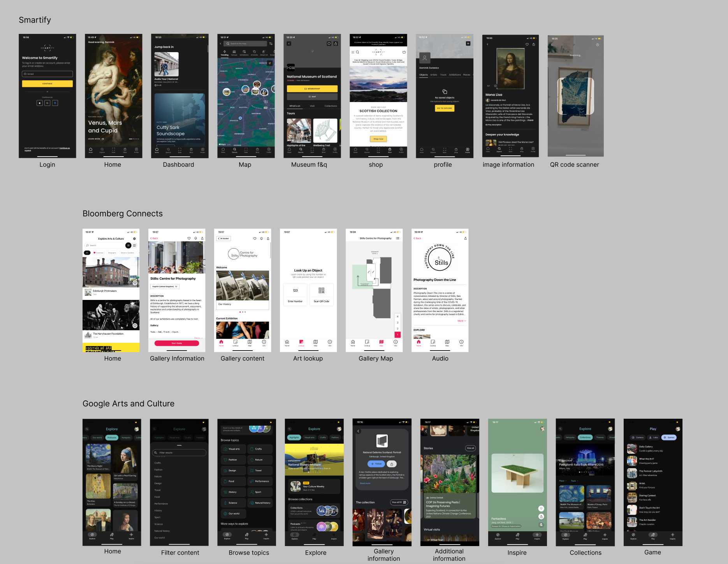Image resolution: width=728 pixels, height=564 pixels.
Task: Tap the help icon on QR code scanner
Action: (x=597, y=44)
